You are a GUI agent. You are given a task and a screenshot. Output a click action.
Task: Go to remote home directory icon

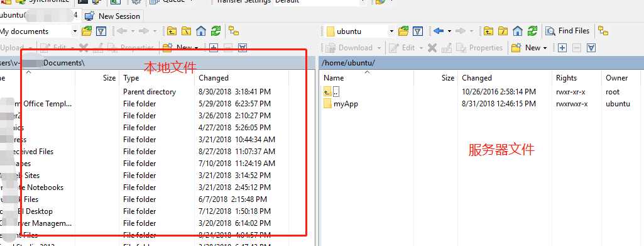click(x=518, y=31)
